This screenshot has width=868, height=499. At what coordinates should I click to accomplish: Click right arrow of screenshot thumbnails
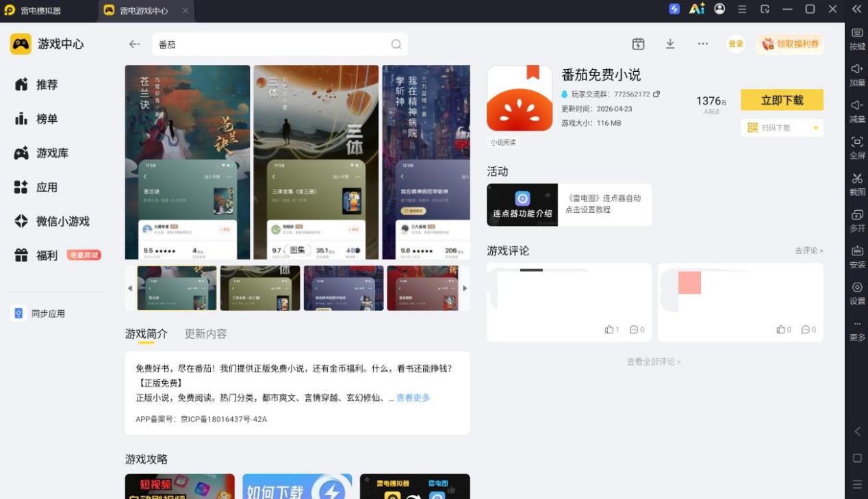coord(465,288)
